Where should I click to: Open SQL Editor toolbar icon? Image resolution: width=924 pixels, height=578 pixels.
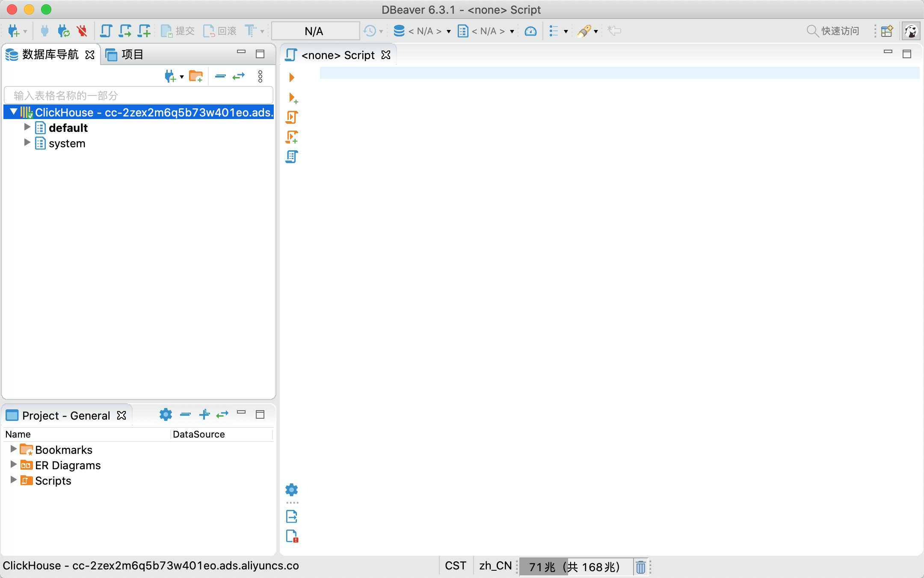[x=106, y=31]
